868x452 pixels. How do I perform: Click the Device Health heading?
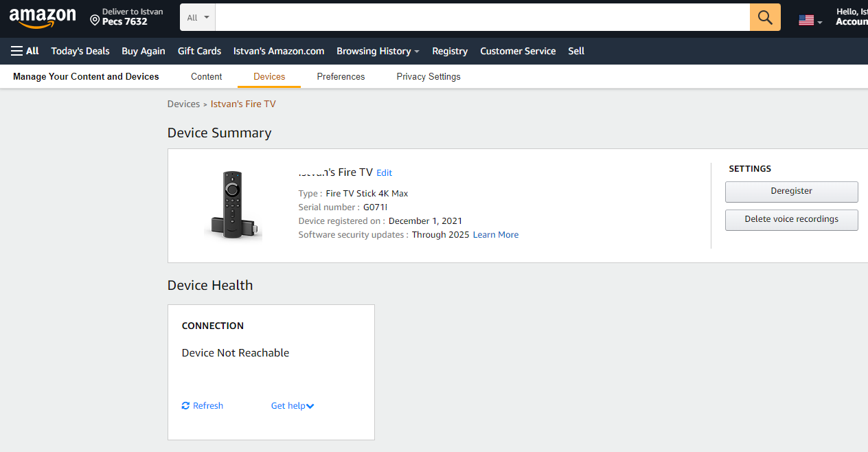tap(210, 286)
